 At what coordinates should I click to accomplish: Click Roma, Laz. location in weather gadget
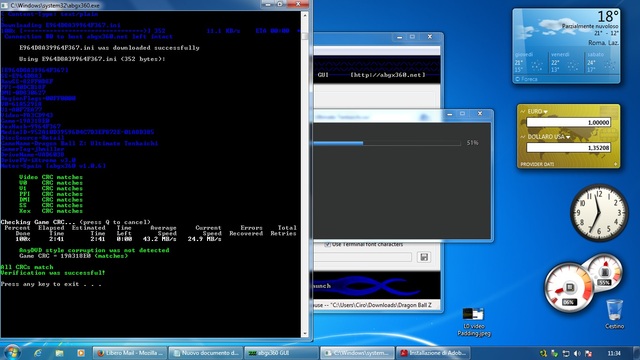603,43
